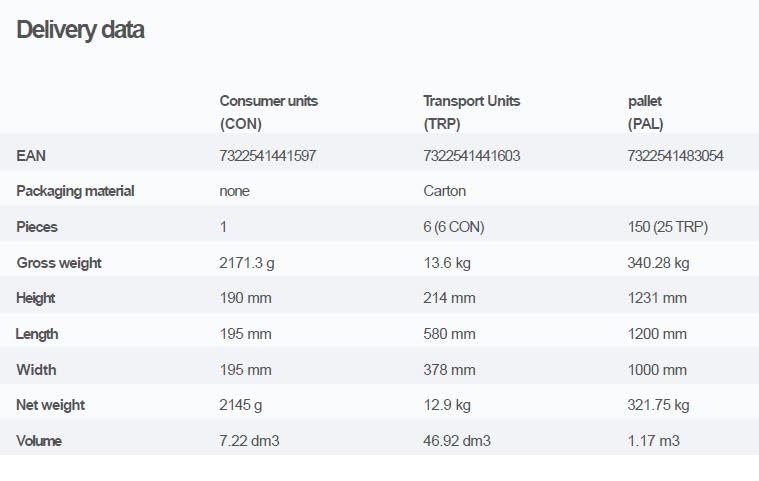
Task: Select the 2145 g net weight value
Action: click(x=240, y=405)
